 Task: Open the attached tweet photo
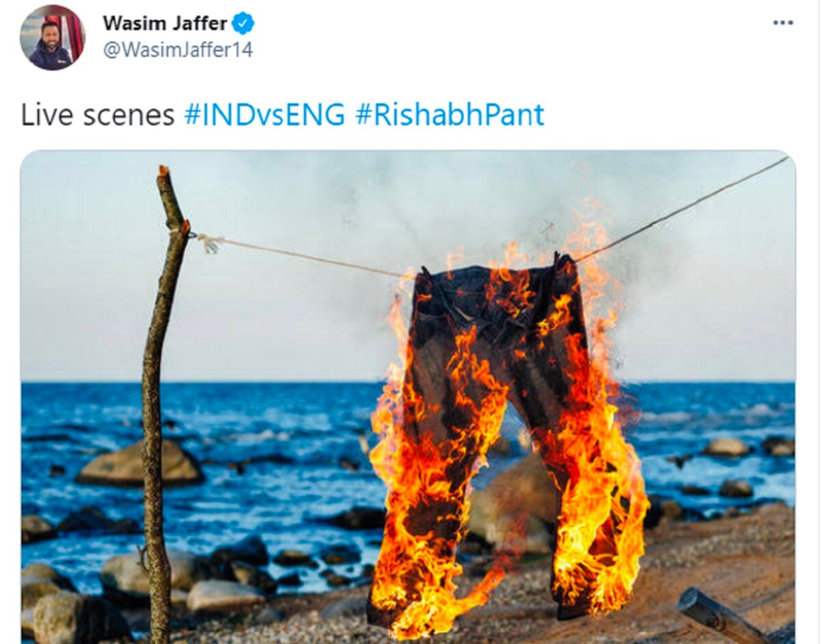[408, 397]
